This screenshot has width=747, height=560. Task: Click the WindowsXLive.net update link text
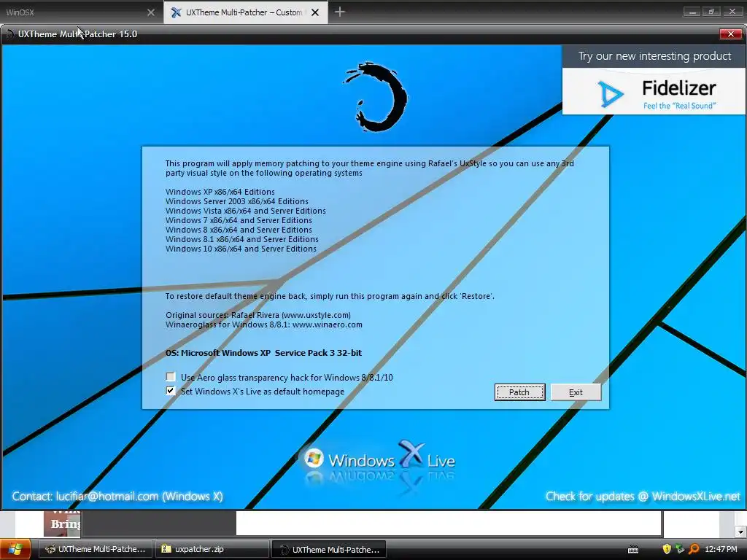pos(695,496)
